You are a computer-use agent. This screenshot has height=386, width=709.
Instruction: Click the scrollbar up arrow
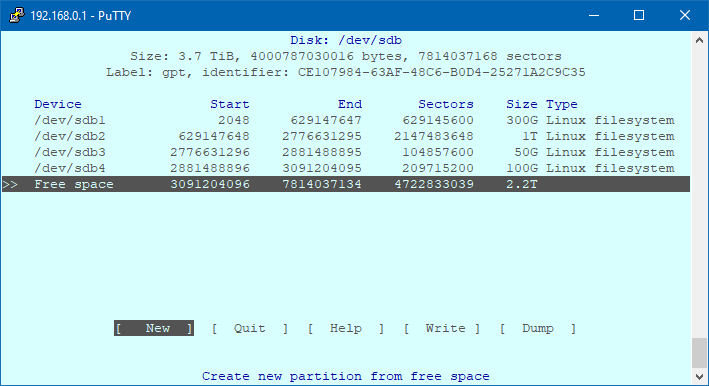[700, 40]
